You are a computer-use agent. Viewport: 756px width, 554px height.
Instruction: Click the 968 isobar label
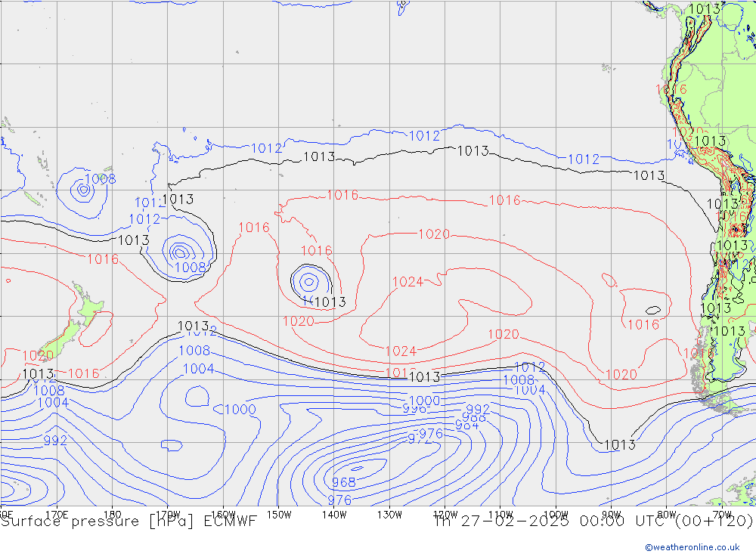pyautogui.click(x=344, y=482)
